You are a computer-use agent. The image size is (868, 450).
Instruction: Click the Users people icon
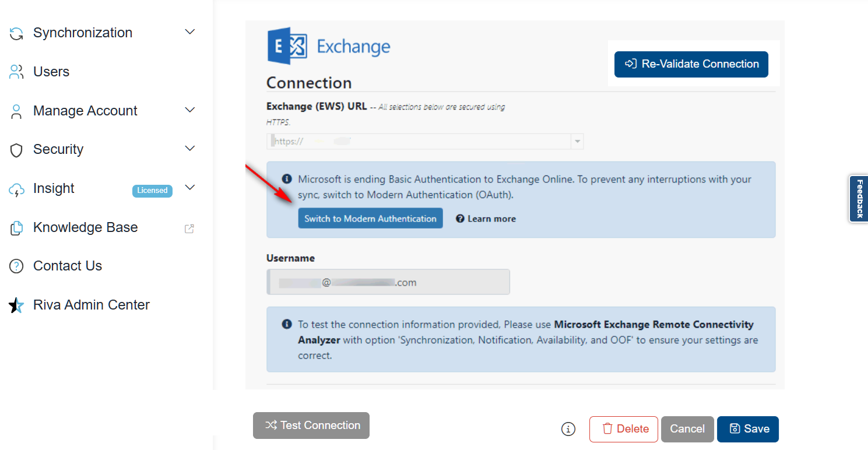pos(16,71)
